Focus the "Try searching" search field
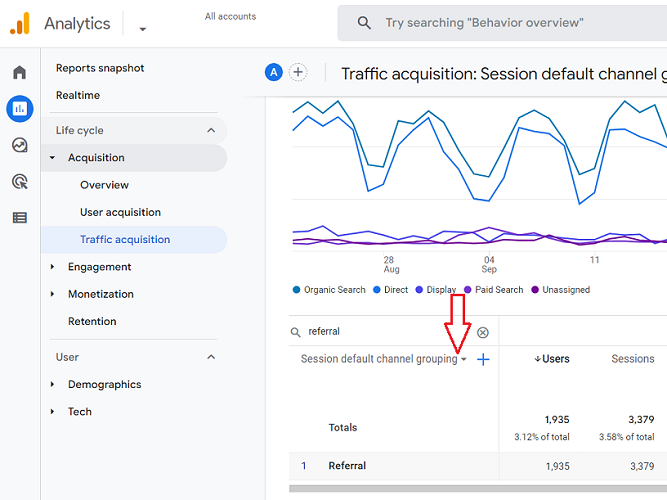The width and height of the screenshot is (667, 500). 502,23
